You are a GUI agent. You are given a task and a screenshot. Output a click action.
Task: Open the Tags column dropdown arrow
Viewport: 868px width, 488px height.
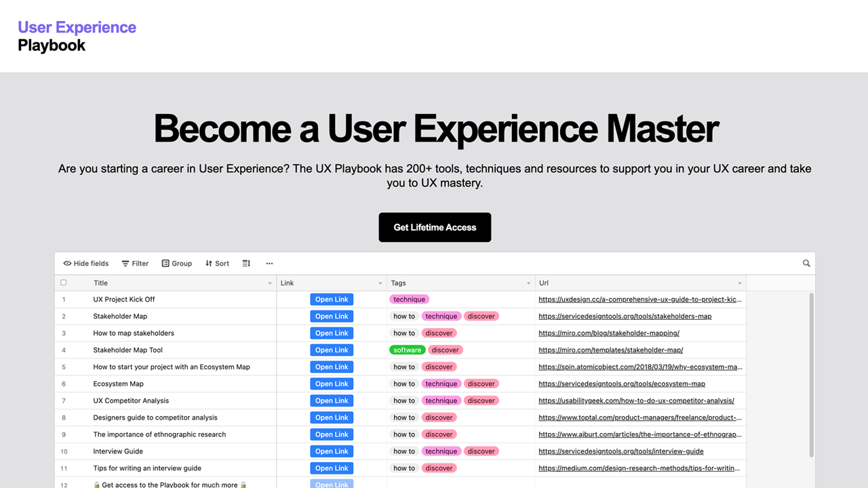pyautogui.click(x=528, y=283)
